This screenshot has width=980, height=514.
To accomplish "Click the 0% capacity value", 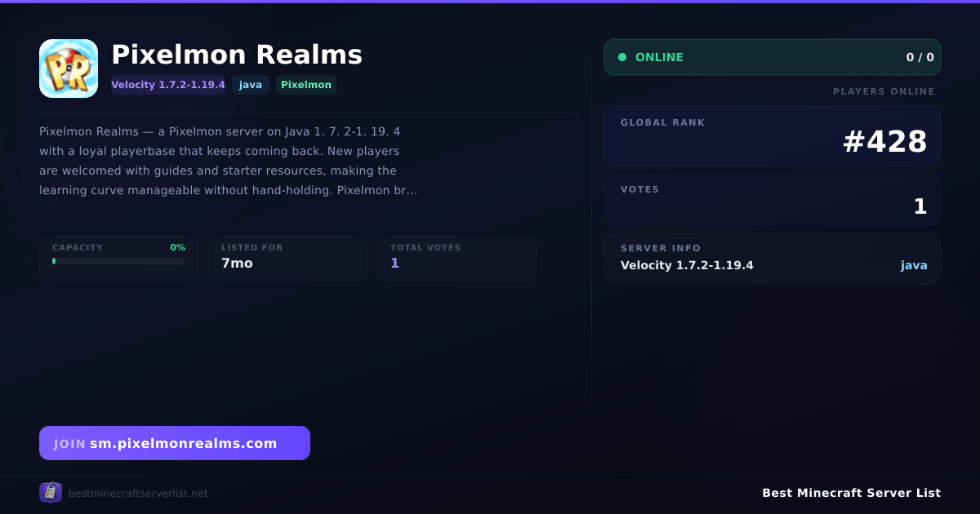I will [x=177, y=247].
